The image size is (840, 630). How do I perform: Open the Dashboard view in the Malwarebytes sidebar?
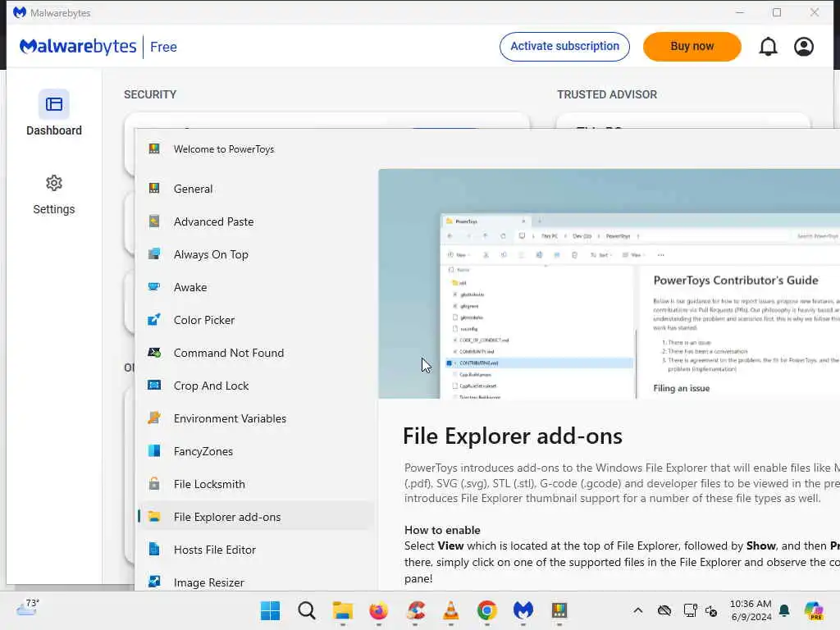tap(53, 113)
